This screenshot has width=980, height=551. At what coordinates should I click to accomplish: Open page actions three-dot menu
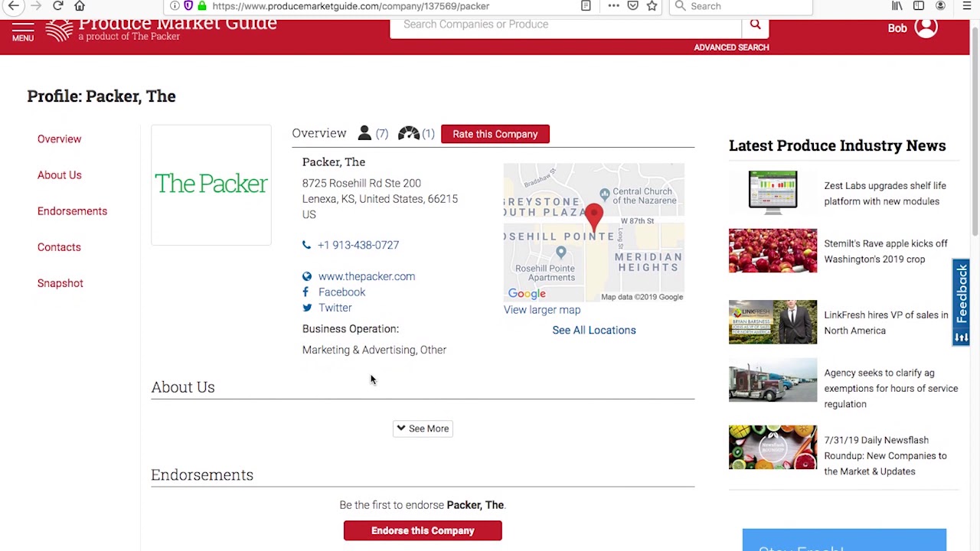pos(613,6)
